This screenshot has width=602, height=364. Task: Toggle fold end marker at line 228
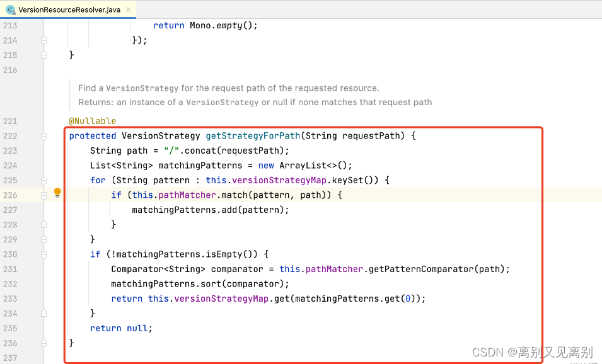[43, 224]
